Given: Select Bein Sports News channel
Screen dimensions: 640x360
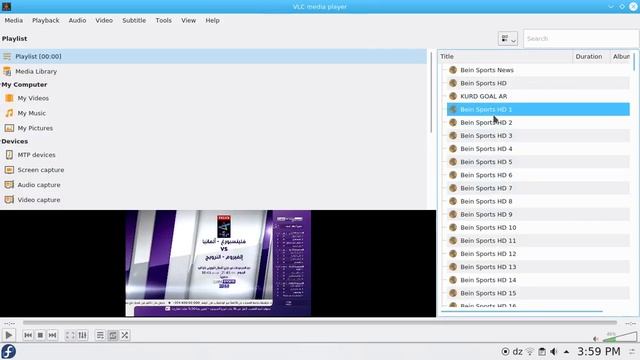Looking at the screenshot, I should pyautogui.click(x=538, y=70).
